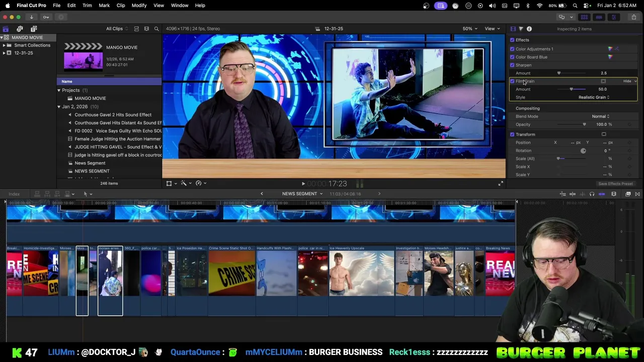Click the clip grouping options icon

click(x=136, y=29)
